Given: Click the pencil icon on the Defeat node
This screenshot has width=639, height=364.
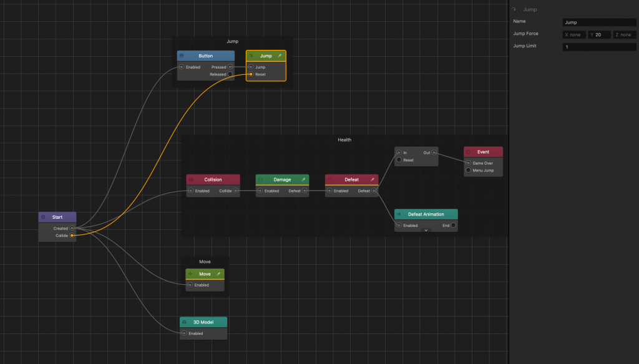Looking at the screenshot, I should pos(373,180).
